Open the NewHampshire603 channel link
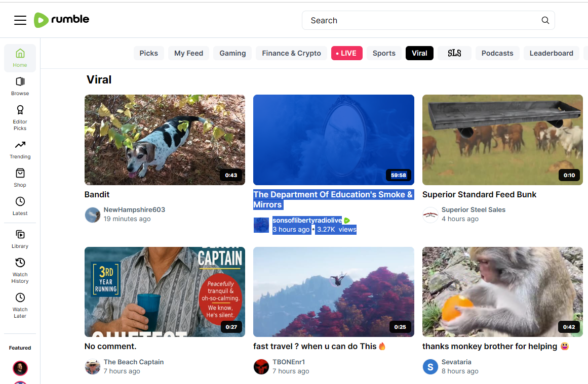 coord(134,209)
